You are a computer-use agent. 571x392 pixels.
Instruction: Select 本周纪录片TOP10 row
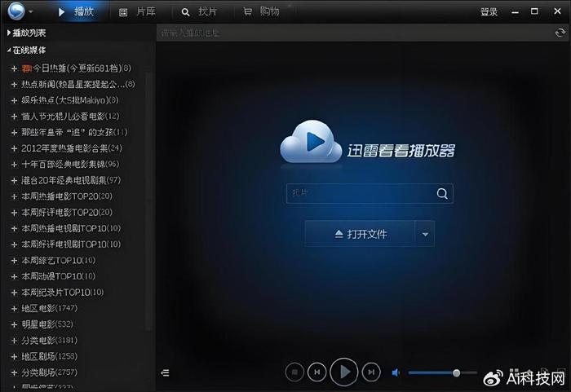coord(63,293)
